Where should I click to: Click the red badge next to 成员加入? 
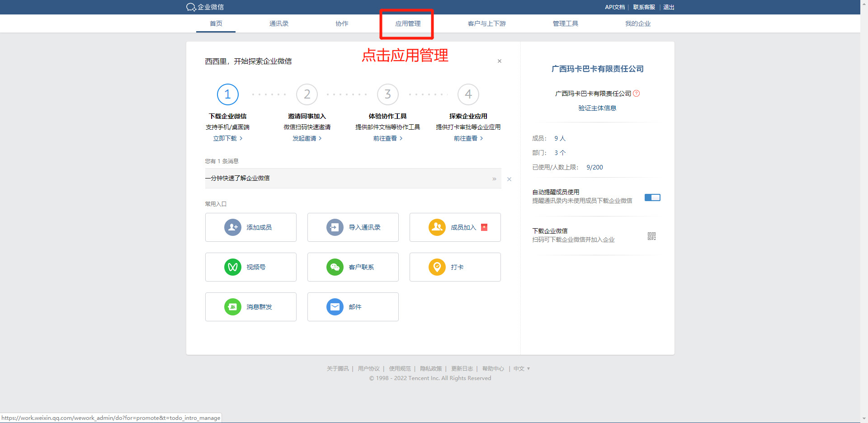[484, 227]
